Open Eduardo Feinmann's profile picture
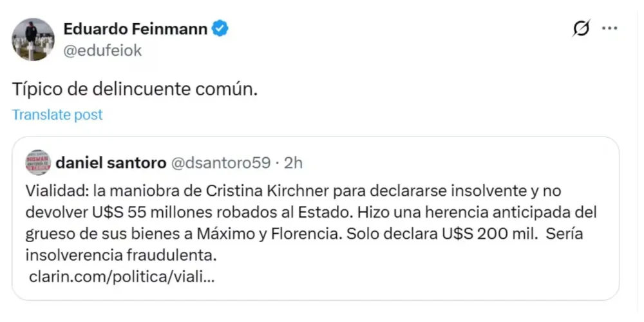This screenshot has width=644, height=322. (x=33, y=39)
